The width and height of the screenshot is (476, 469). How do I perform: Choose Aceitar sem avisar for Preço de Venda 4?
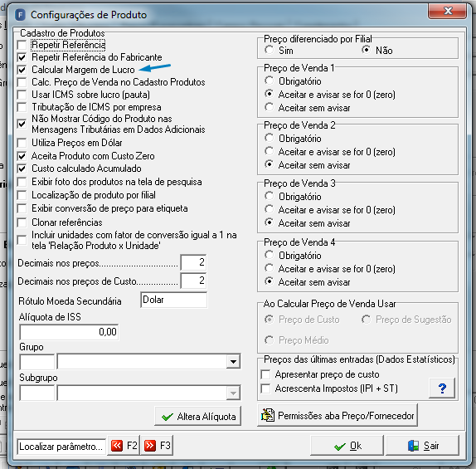click(269, 281)
